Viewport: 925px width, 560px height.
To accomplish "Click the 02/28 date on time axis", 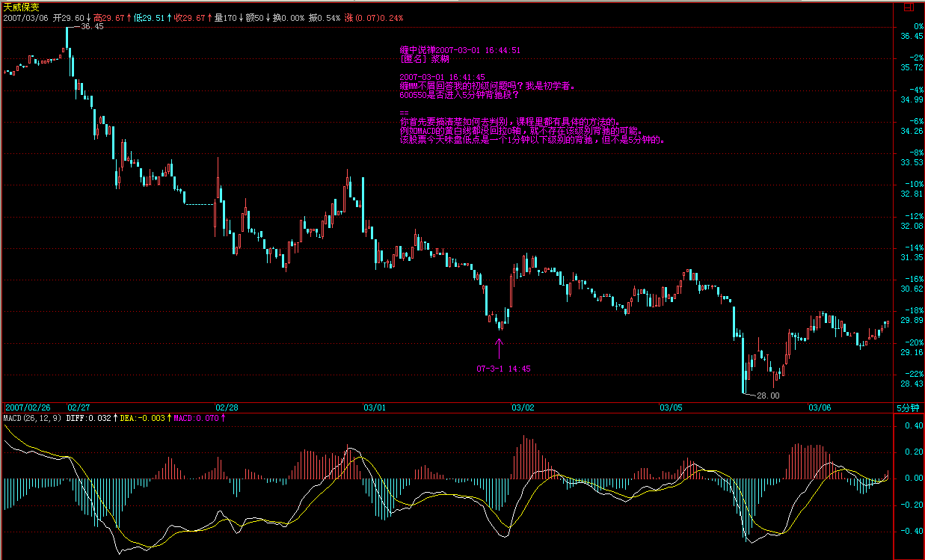I will tap(227, 408).
